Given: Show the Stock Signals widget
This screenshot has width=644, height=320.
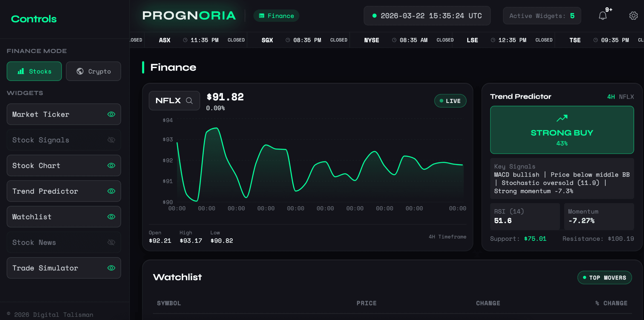Looking at the screenshot, I should click(111, 140).
